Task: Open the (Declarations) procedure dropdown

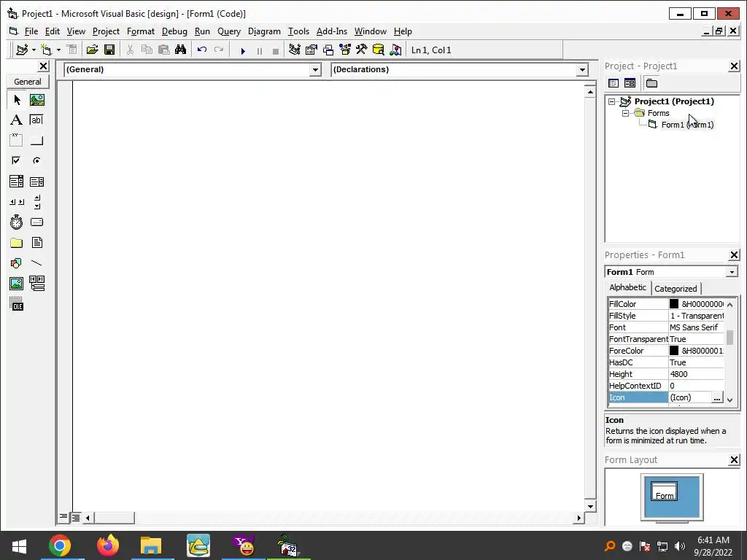Action: point(582,70)
